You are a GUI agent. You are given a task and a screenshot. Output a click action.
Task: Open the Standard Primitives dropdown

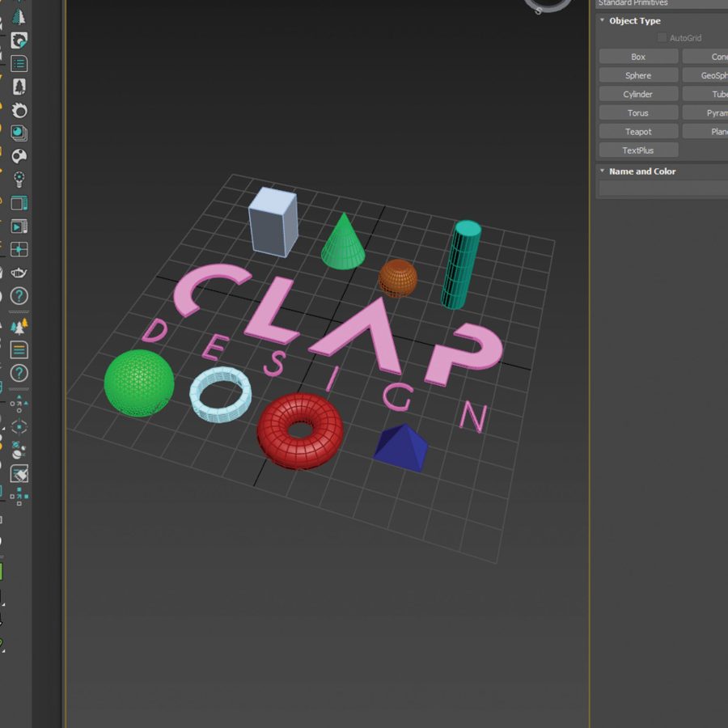(662, 3)
